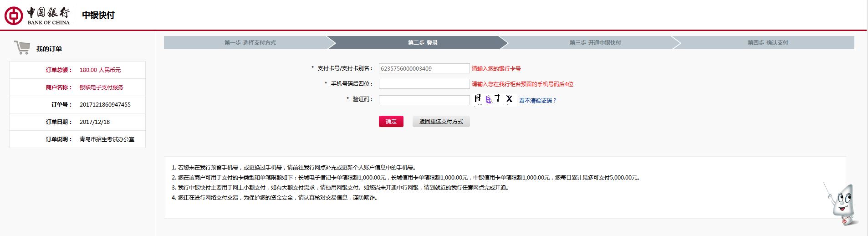Click order description 青岛市招生考试办公室
Image resolution: width=868 pixels, height=236 pixels.
[x=107, y=139]
